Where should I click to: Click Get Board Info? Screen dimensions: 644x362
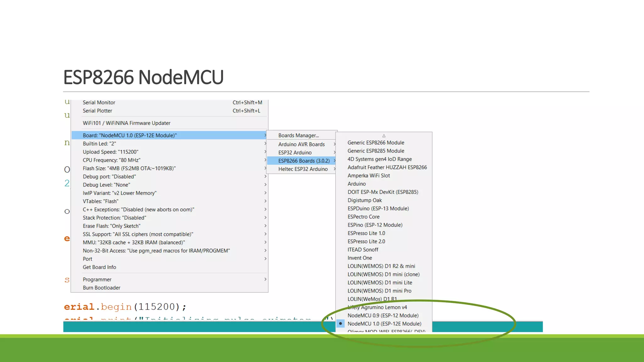point(99,267)
